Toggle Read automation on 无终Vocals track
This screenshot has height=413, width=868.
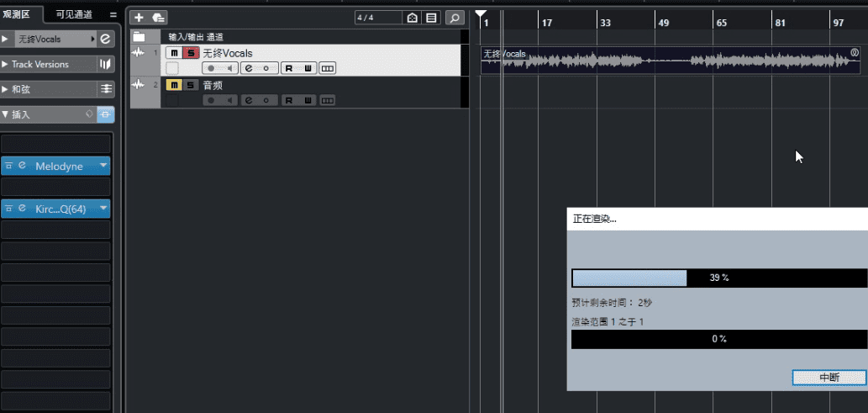(287, 68)
